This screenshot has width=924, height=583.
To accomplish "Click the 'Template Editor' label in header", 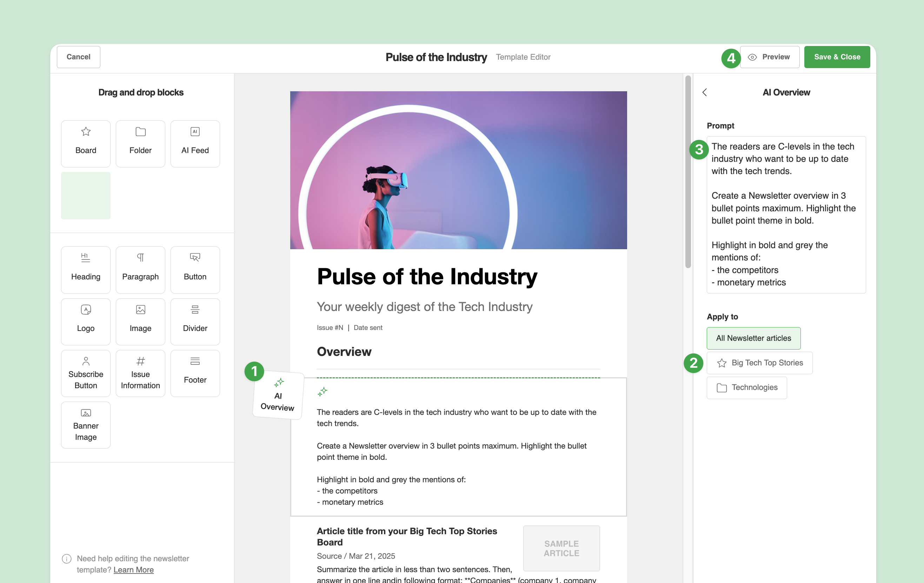I will 523,57.
